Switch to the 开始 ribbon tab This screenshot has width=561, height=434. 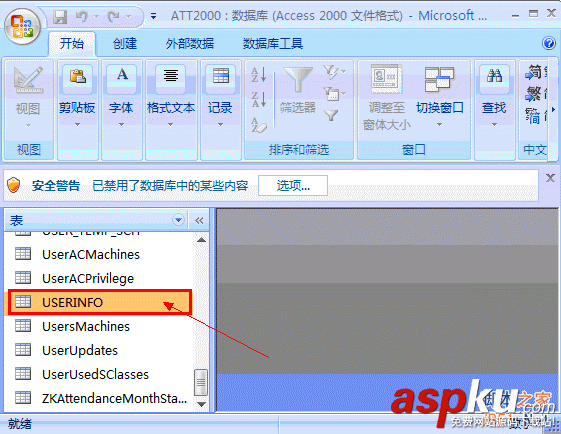pyautogui.click(x=72, y=44)
